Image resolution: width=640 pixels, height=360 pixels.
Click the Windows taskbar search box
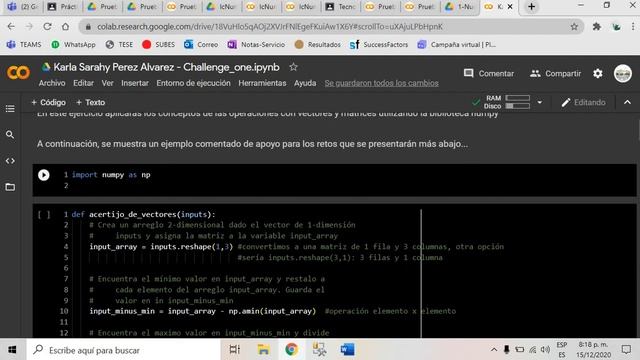(124, 350)
